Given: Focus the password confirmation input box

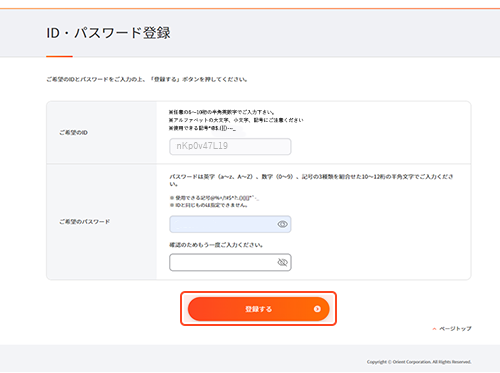Looking at the screenshot, I should (x=230, y=262).
